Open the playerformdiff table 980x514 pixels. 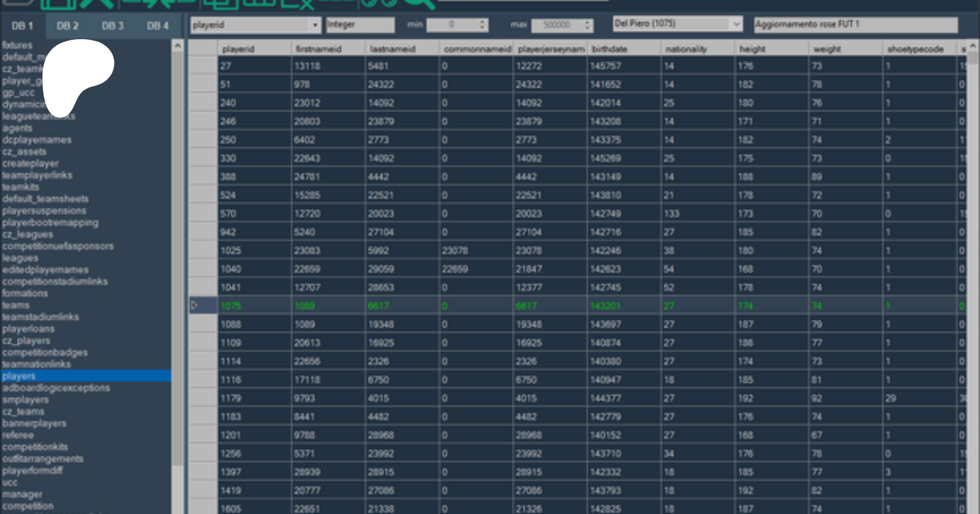(33, 470)
